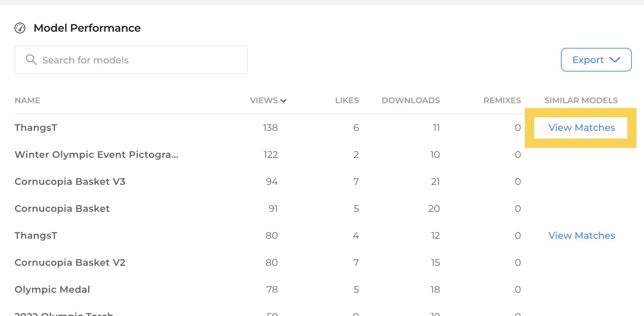
Task: Click the REMIXES column header
Action: coord(502,100)
